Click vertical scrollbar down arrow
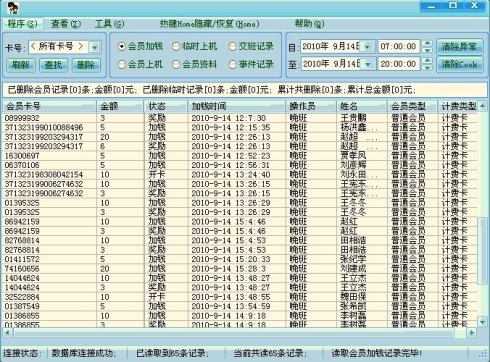This screenshot has width=490, height=362. click(482, 322)
